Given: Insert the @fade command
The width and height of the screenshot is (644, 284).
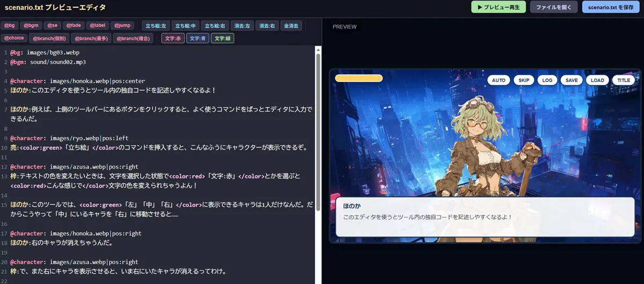Looking at the screenshot, I should (73, 25).
